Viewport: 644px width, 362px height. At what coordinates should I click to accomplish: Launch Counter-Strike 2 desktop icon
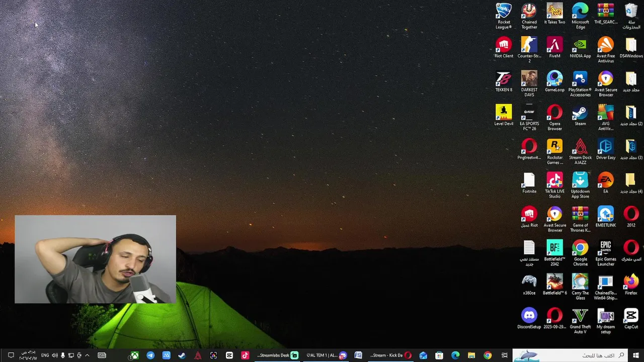coord(529,50)
